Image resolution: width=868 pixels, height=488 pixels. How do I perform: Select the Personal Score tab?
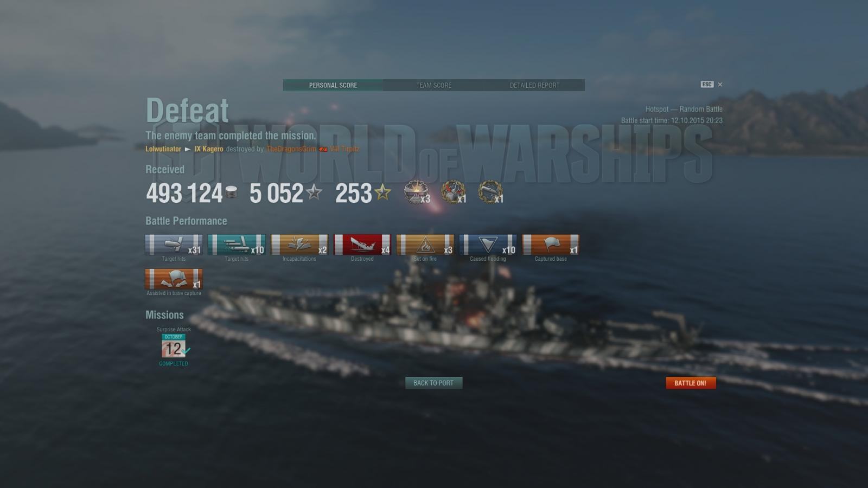(x=333, y=85)
